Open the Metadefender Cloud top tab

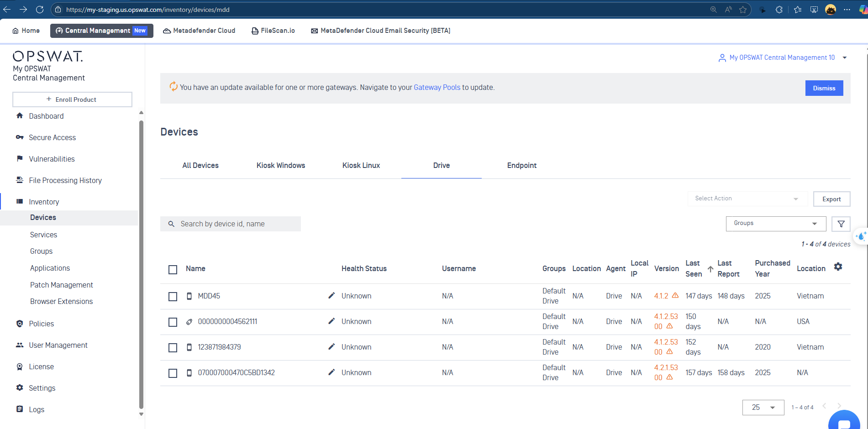coord(199,31)
